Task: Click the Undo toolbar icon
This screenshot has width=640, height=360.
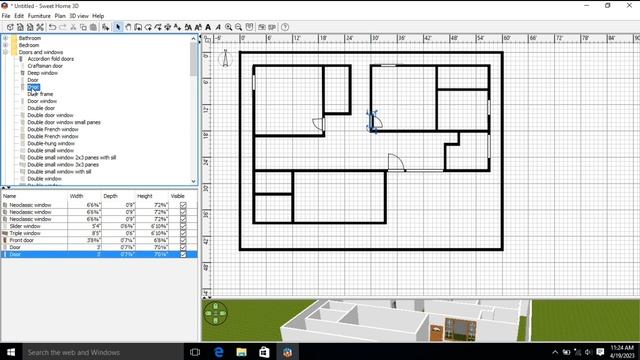Action: coord(53,27)
